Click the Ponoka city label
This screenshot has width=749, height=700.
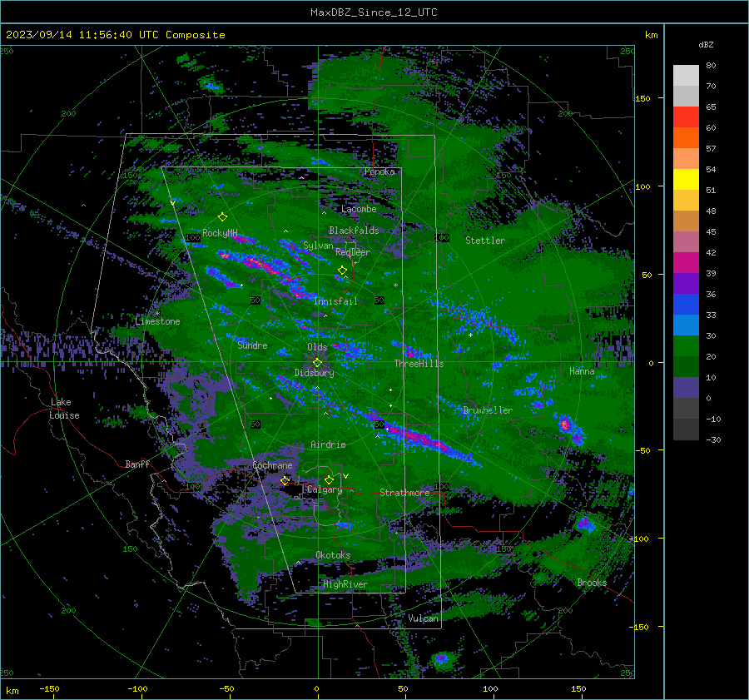(x=379, y=171)
